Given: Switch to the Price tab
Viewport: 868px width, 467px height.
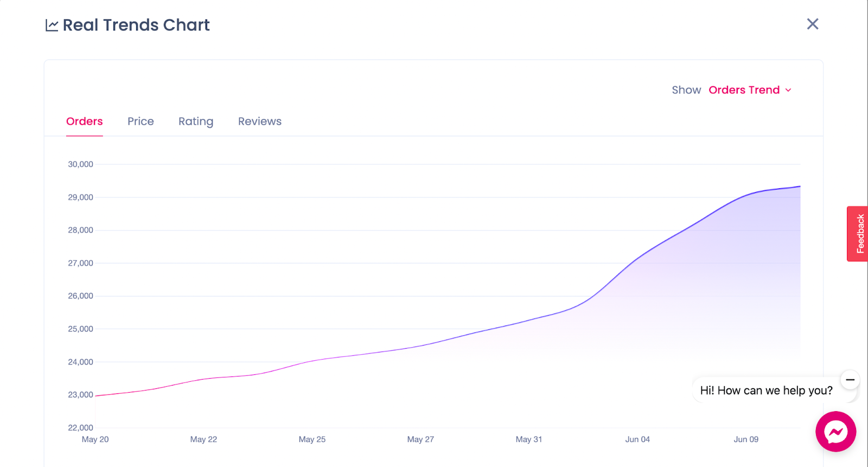Looking at the screenshot, I should coord(141,121).
